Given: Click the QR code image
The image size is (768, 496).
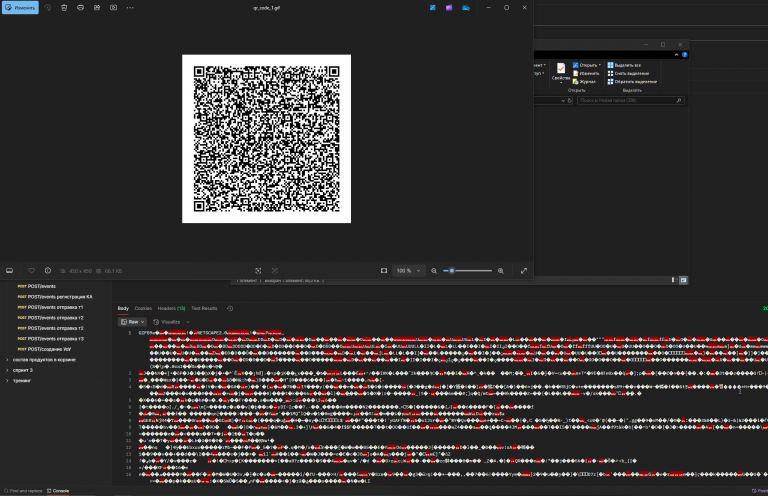Looking at the screenshot, I should (266, 139).
